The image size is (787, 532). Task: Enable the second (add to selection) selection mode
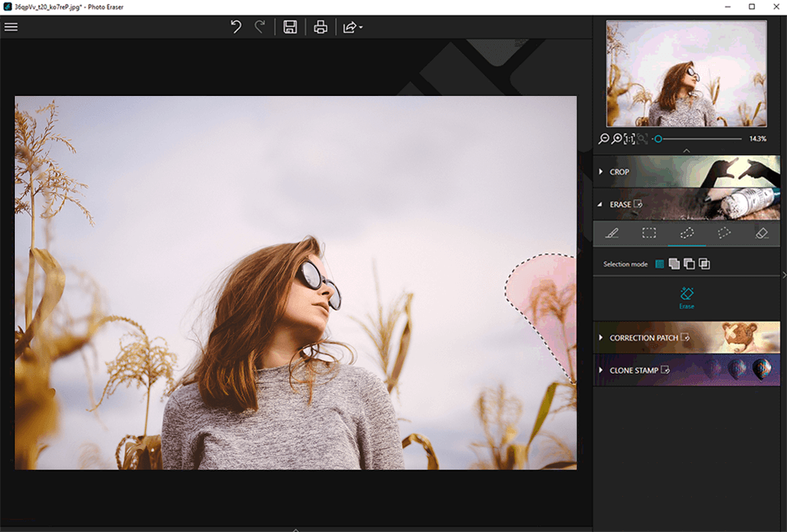[674, 264]
